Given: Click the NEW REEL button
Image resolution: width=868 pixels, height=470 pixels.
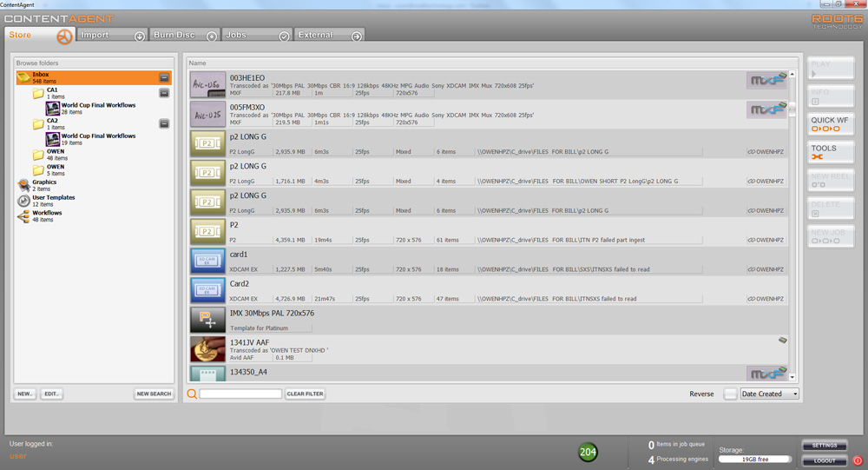Looking at the screenshot, I should point(831,180).
